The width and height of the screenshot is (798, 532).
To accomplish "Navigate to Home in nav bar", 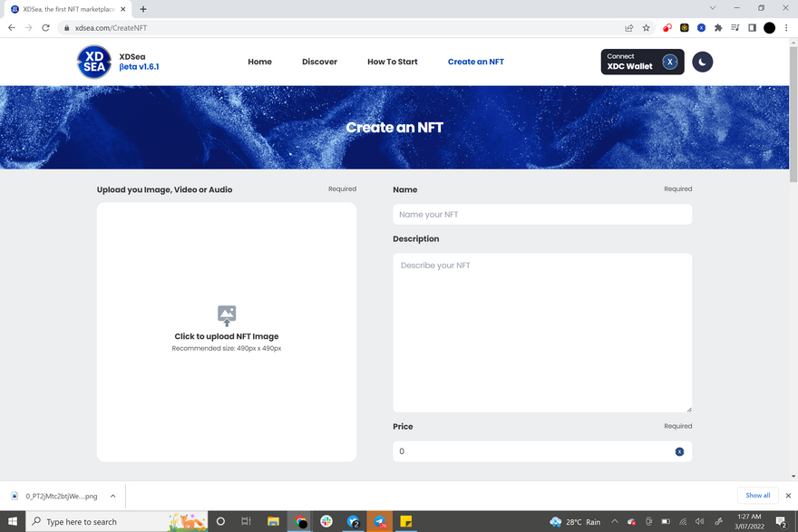I will tap(259, 62).
